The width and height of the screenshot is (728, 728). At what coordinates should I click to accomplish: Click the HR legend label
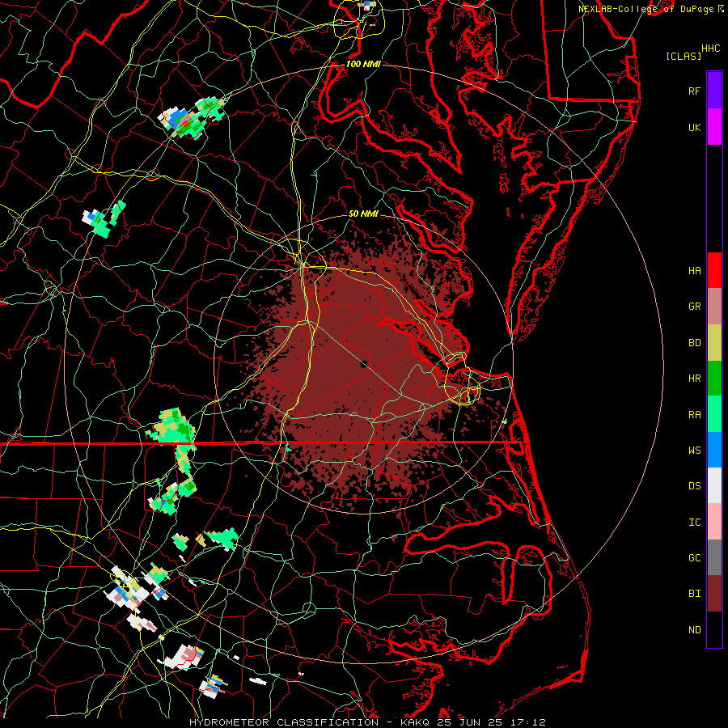(x=695, y=379)
